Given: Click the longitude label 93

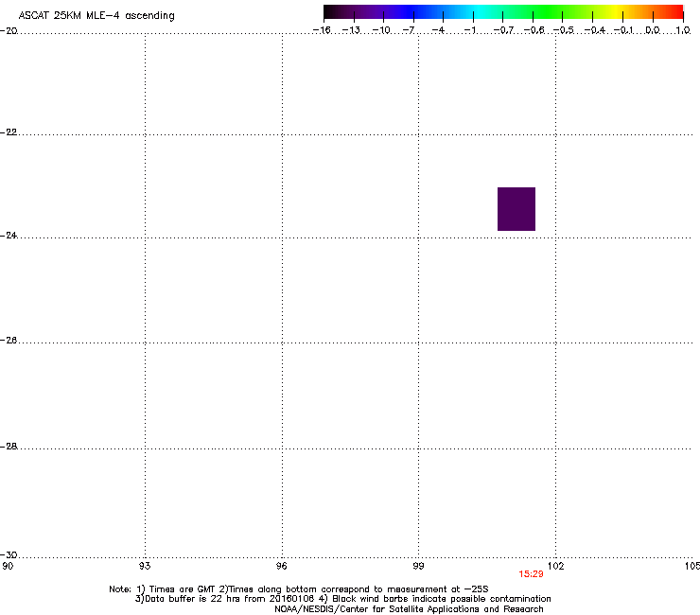Looking at the screenshot, I should click(145, 566).
